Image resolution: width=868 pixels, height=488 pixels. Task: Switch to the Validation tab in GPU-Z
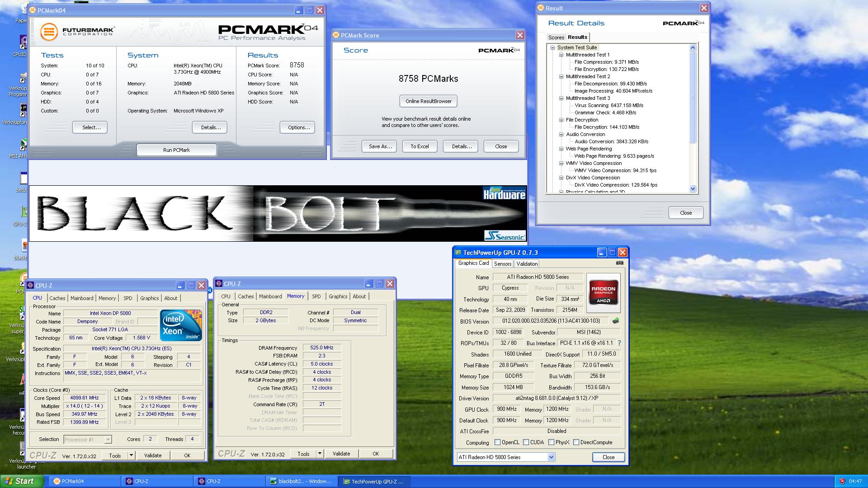click(527, 264)
